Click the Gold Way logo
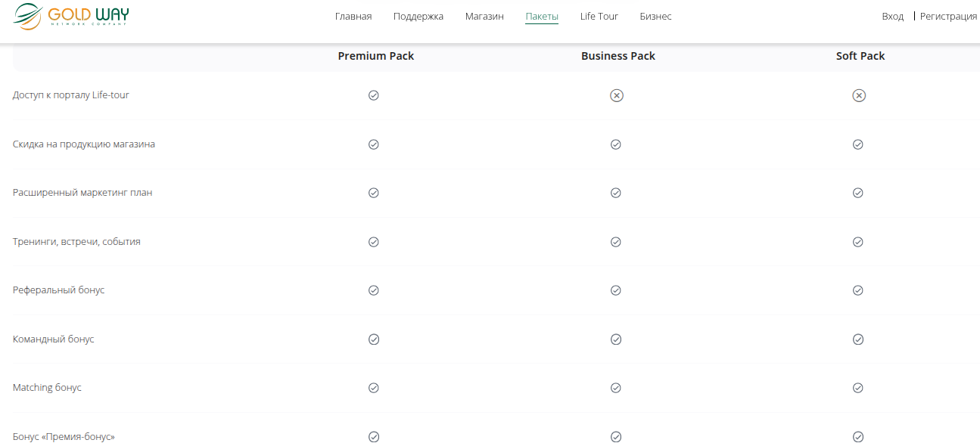Viewport: 980px width, 443px height. [x=72, y=16]
